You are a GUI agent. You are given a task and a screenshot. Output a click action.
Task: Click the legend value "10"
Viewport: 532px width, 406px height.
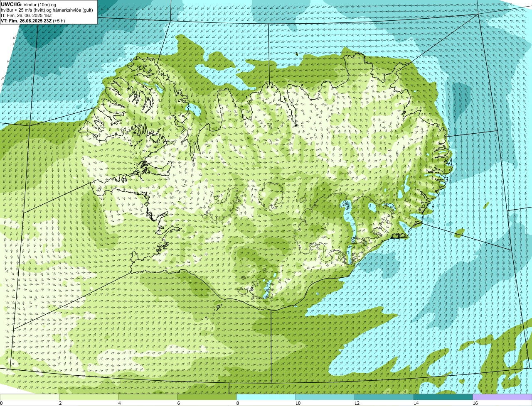[298, 403]
